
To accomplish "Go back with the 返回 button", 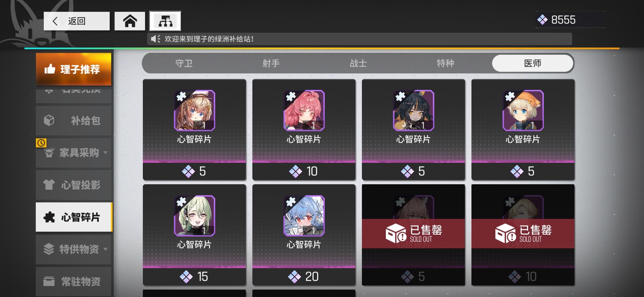I will 77,21.
